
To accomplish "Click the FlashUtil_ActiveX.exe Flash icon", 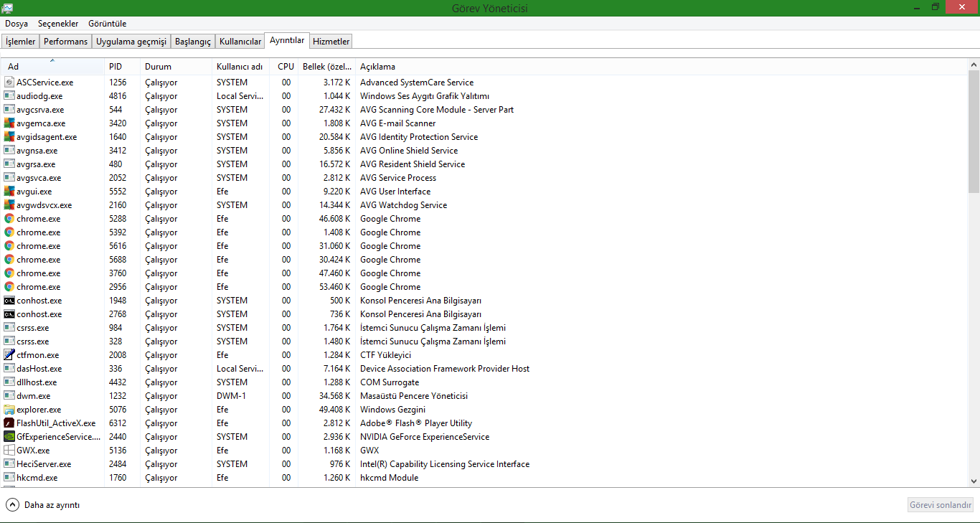I will point(9,423).
